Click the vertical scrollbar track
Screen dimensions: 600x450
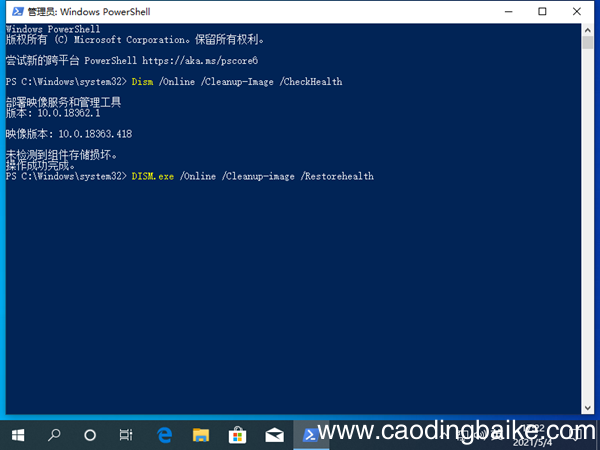coord(591,250)
